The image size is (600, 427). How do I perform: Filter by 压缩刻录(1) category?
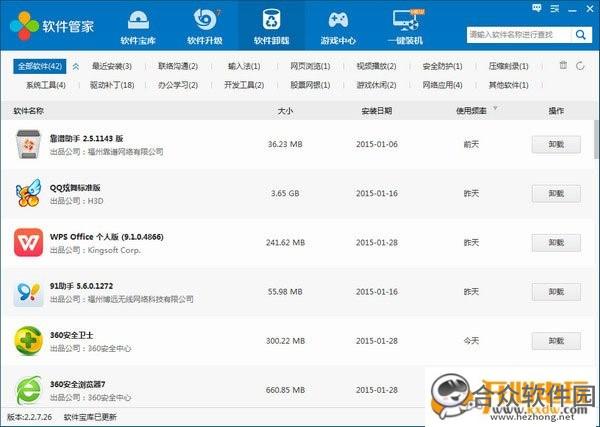pos(509,66)
